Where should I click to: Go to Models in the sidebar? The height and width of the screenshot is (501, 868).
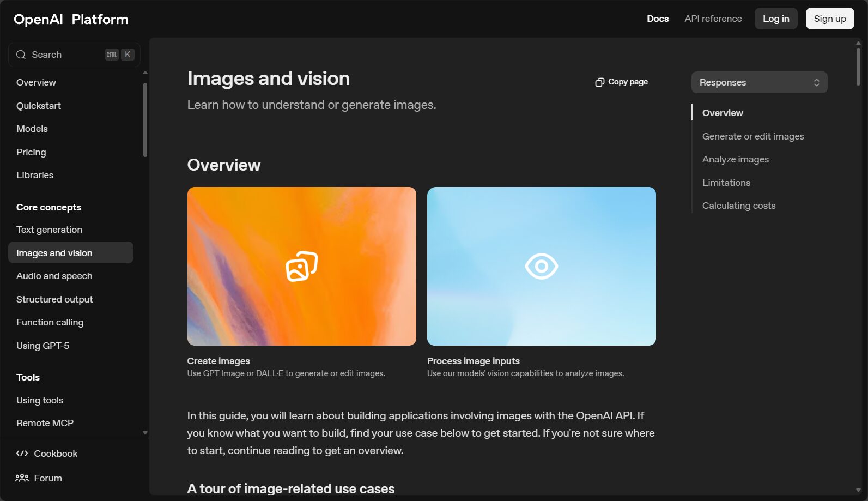[x=32, y=129]
